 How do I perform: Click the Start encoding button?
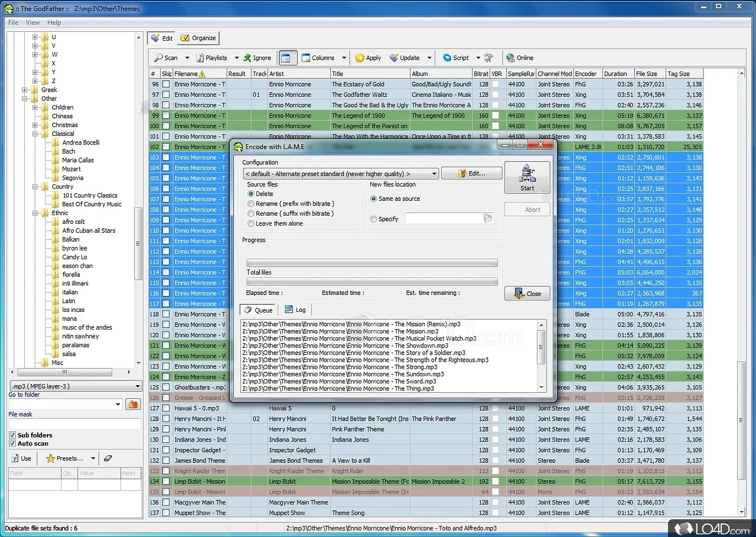click(527, 177)
